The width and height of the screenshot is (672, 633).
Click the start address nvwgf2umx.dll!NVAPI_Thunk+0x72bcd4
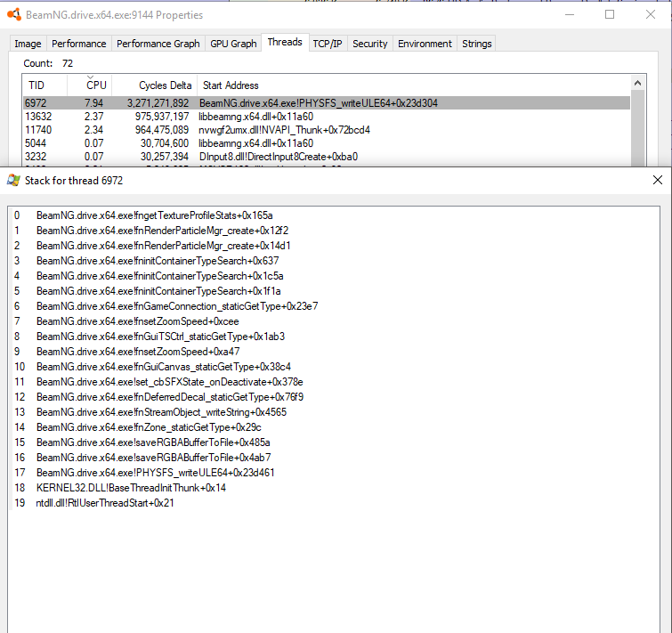point(284,130)
